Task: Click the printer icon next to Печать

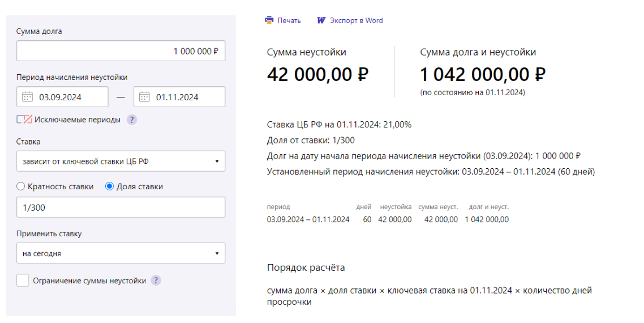Action: [x=269, y=20]
